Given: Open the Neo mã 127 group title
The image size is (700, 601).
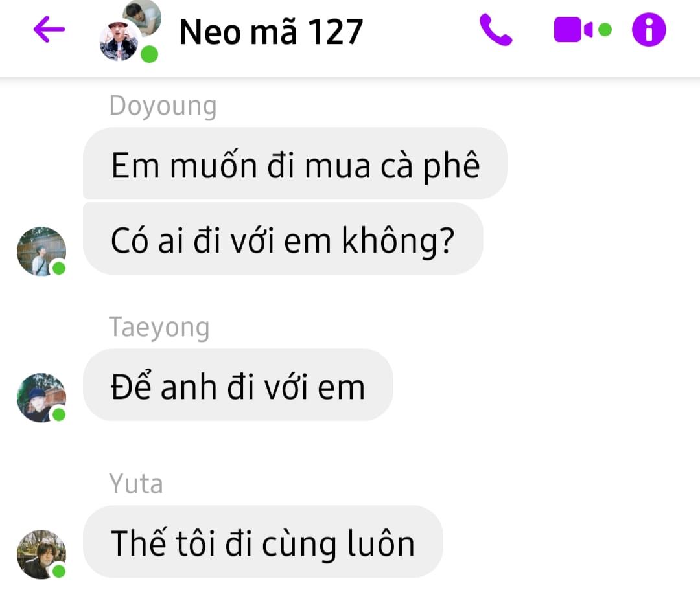Looking at the screenshot, I should pos(271,32).
